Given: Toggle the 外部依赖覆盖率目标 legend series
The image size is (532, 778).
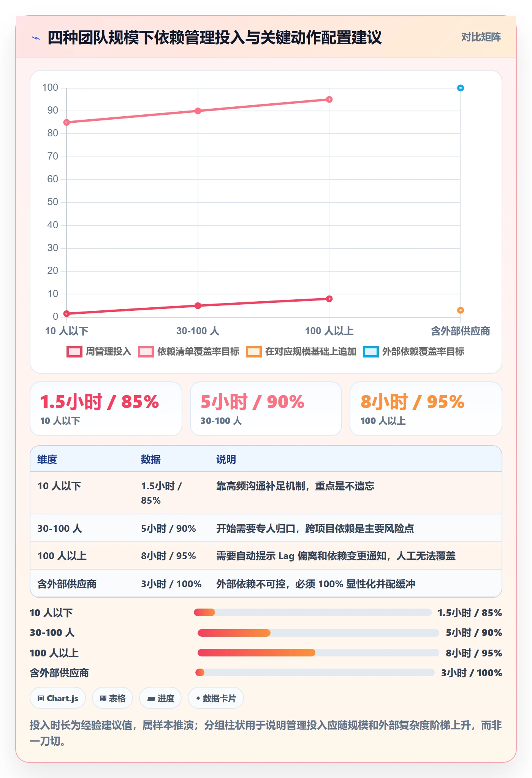Looking at the screenshot, I should click(414, 351).
